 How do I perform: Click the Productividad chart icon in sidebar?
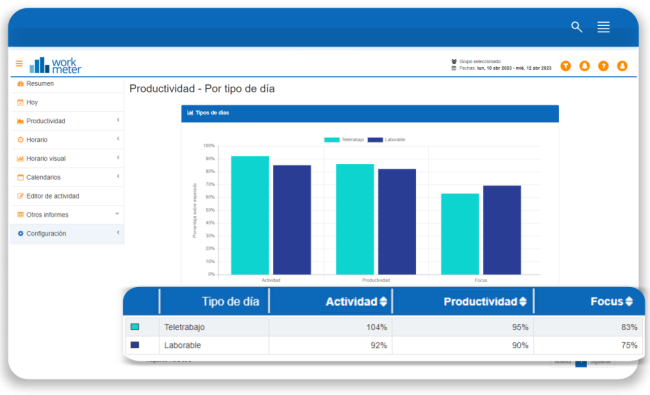(20, 121)
